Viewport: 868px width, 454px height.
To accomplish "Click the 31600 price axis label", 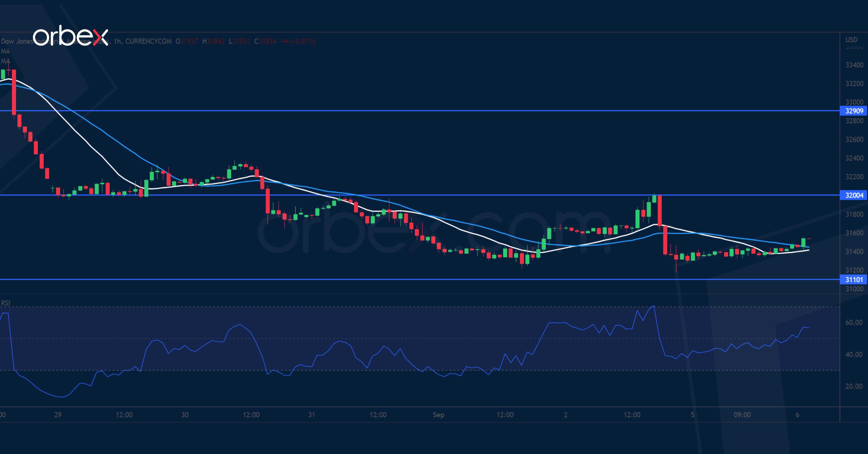I will (x=854, y=233).
